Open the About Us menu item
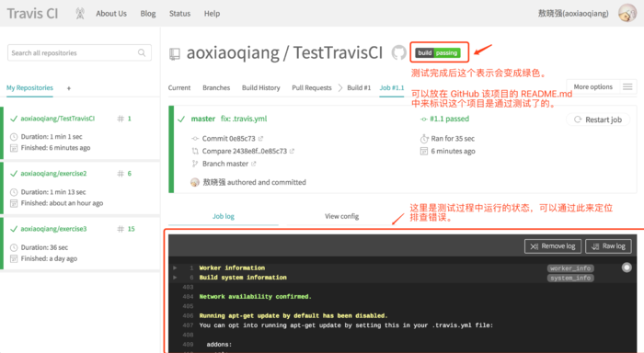This screenshot has height=353, width=644. pos(111,14)
